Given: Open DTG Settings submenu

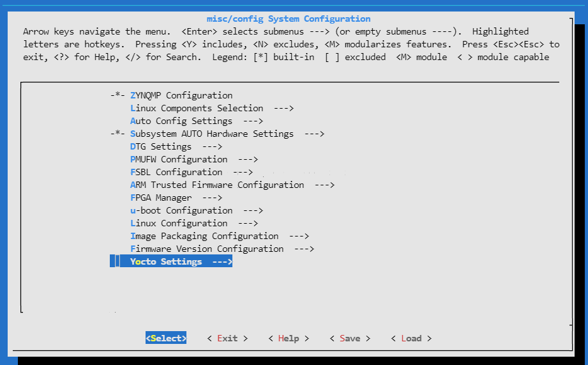Looking at the screenshot, I should [x=176, y=146].
